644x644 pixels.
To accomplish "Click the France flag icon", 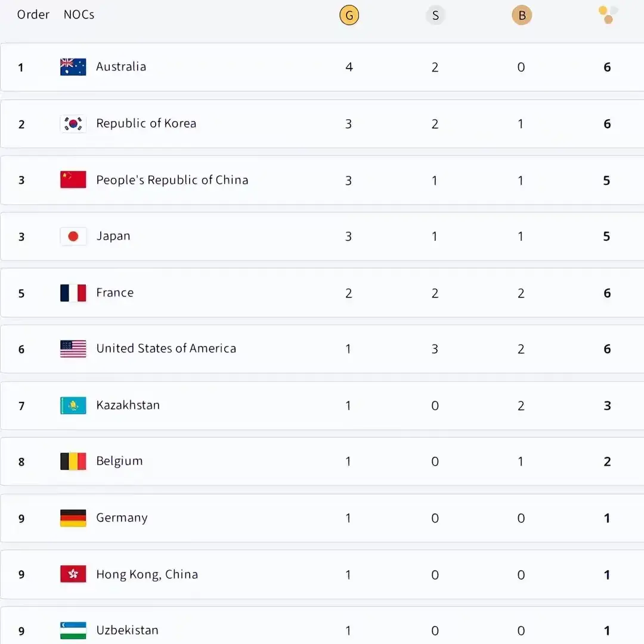I will click(73, 293).
